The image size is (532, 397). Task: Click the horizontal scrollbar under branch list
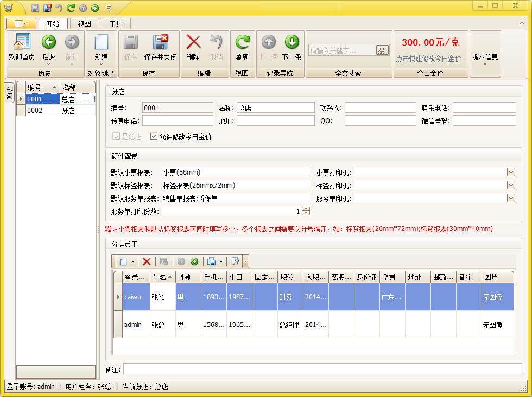pyautogui.click(x=56, y=372)
